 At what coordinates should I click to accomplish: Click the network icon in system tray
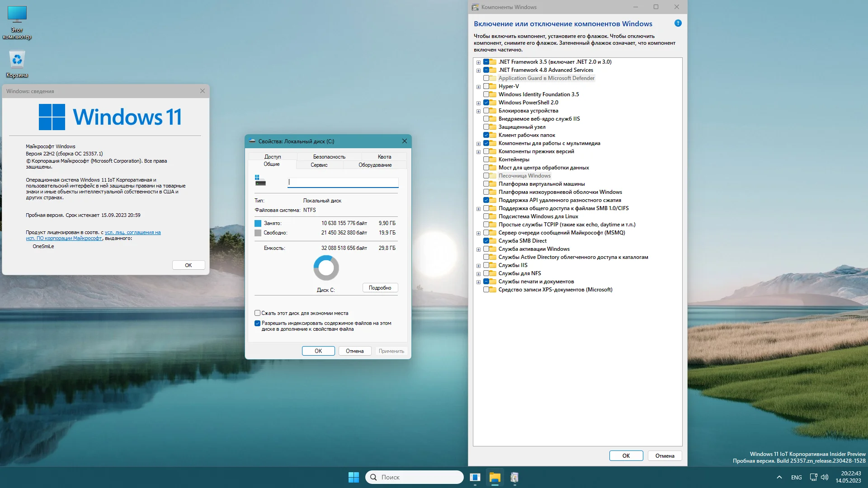813,477
